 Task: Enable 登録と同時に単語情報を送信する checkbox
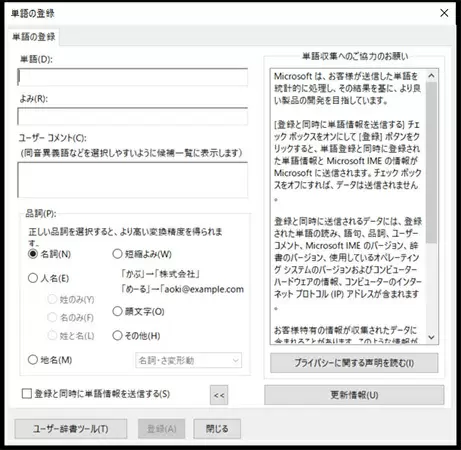(27, 394)
